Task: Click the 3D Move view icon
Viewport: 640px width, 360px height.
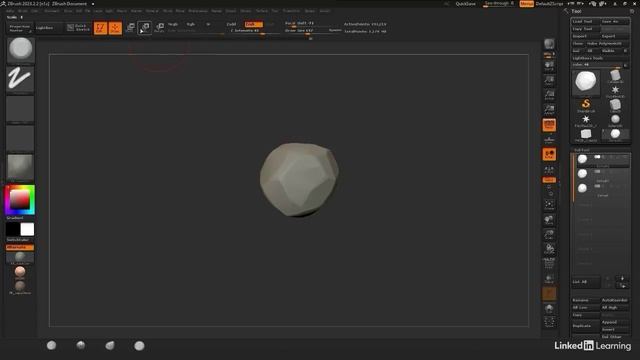Action: pos(549,220)
